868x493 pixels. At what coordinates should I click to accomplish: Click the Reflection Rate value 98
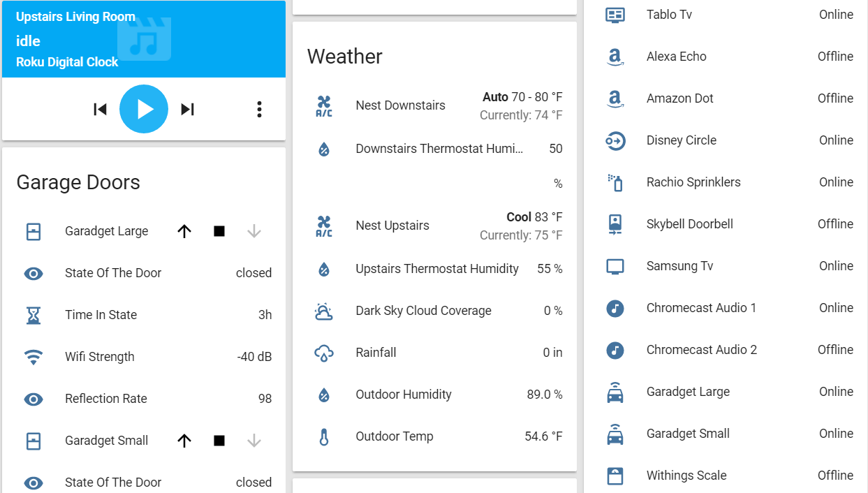[265, 399]
